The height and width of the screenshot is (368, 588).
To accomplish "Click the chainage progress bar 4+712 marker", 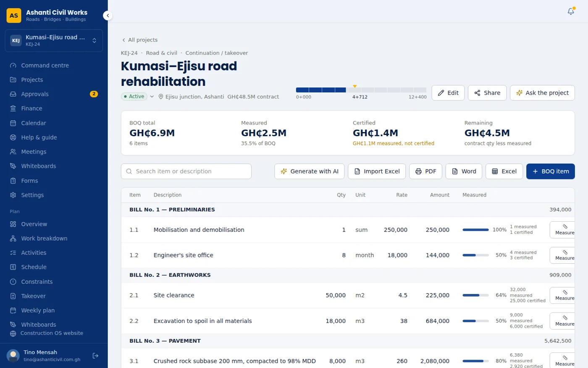I will (355, 87).
